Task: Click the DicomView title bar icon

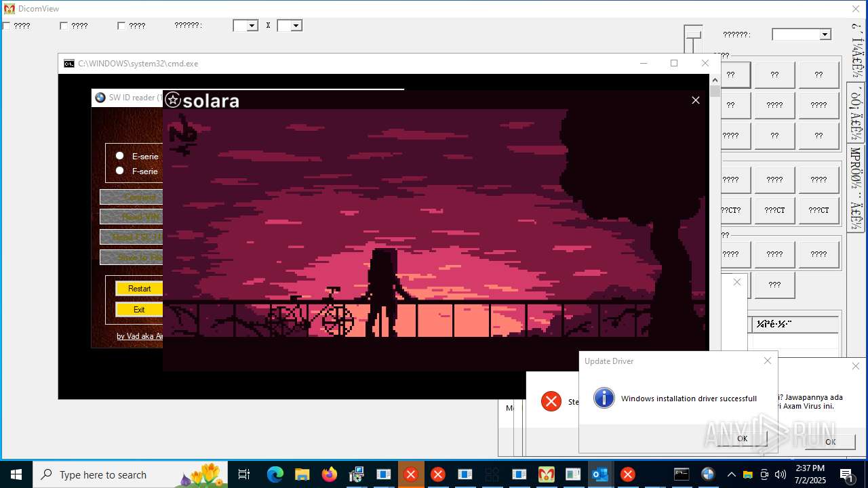Action: [x=9, y=9]
